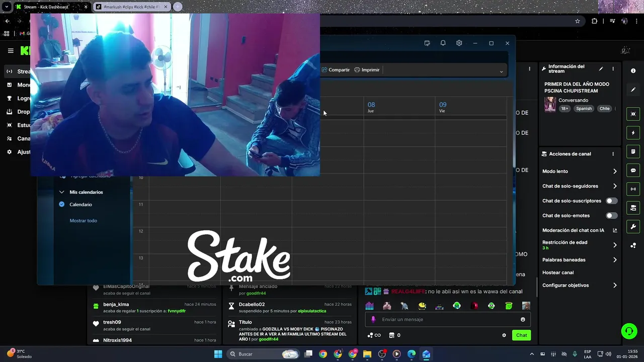The image size is (644, 362).
Task: Click the Enviar un mensaje input
Action: click(x=448, y=319)
